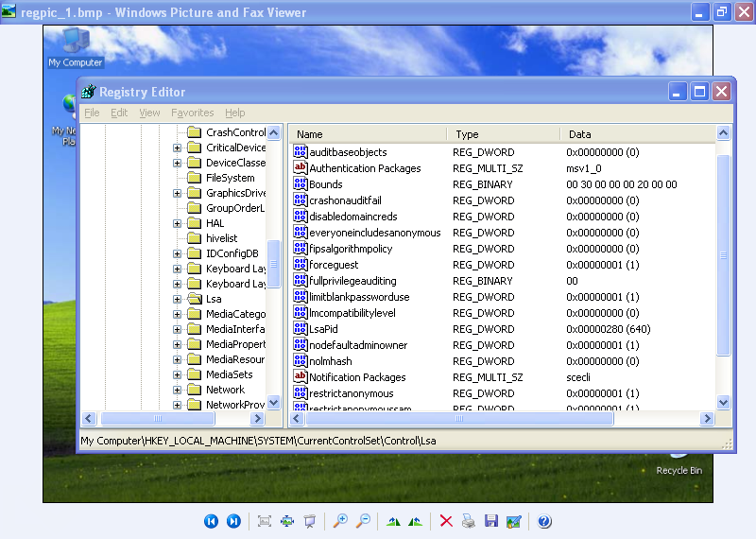Viewport: 756px width, 539px height.
Task: Expand the IDConfigDB key
Action: coord(177,253)
